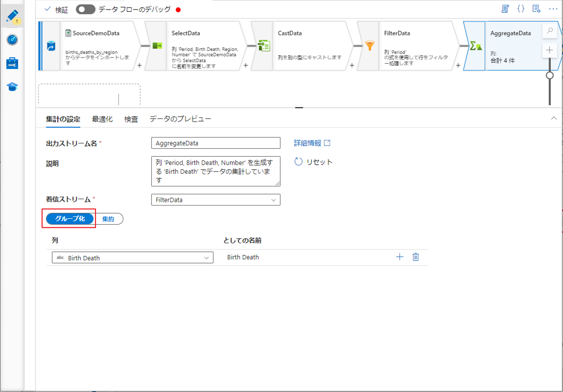This screenshot has width=563, height=392.
Task: Select the グループ化 toggle option
Action: pos(70,219)
